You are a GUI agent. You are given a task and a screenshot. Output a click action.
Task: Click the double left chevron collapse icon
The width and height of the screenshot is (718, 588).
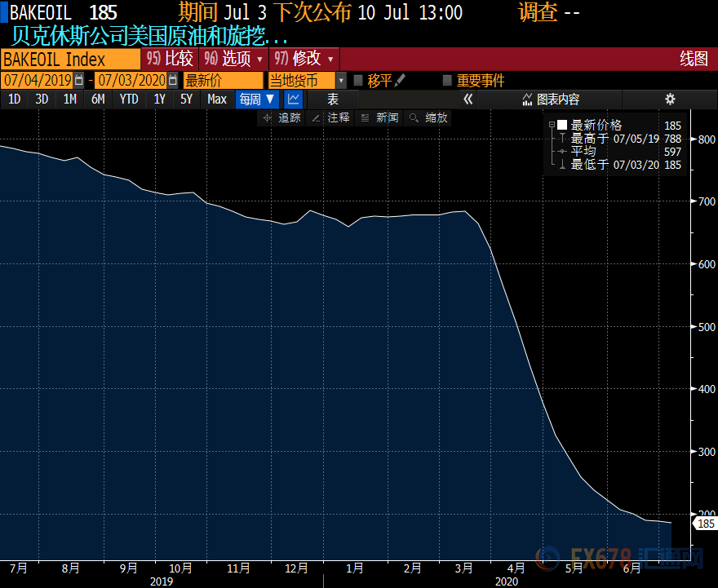(468, 99)
